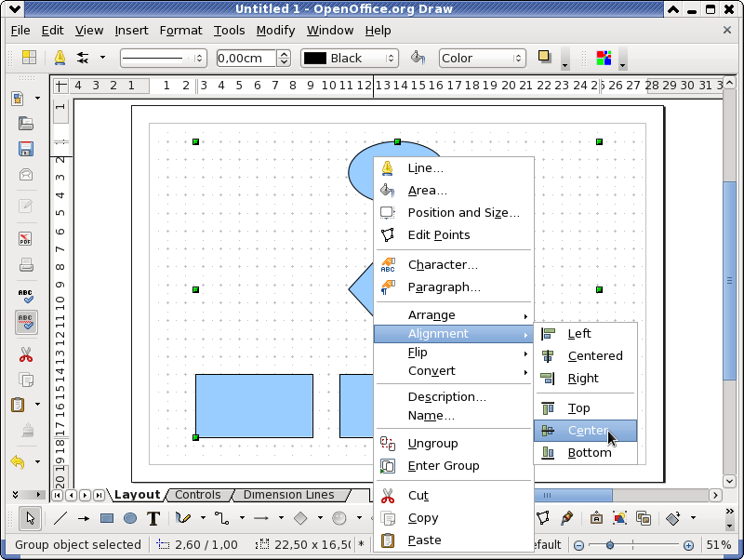
Task: Open the Modify menu
Action: [275, 31]
